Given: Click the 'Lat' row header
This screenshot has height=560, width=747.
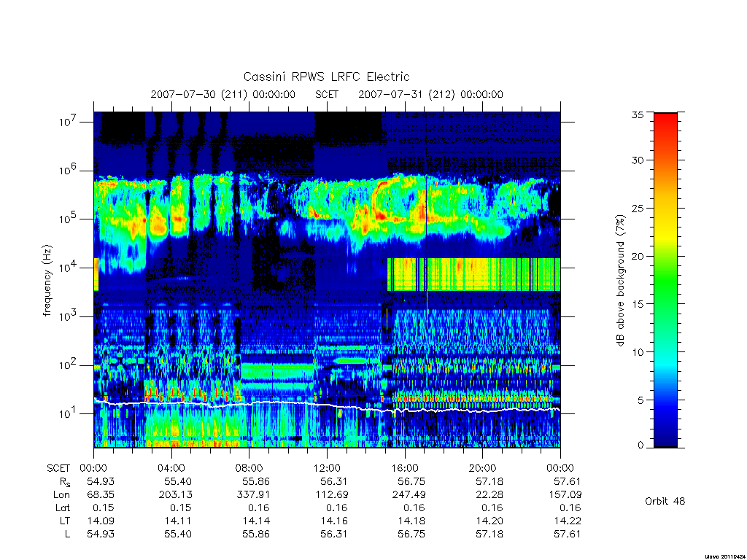Looking at the screenshot, I should (63, 508).
